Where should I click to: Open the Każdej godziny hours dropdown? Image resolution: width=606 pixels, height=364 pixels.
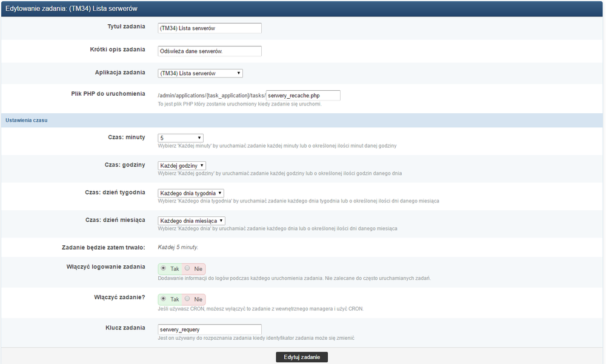pos(182,165)
